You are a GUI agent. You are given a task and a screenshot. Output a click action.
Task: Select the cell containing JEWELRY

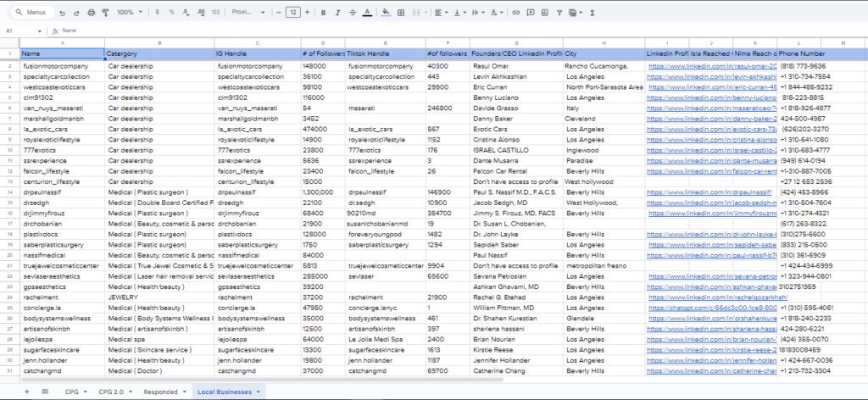coord(159,297)
